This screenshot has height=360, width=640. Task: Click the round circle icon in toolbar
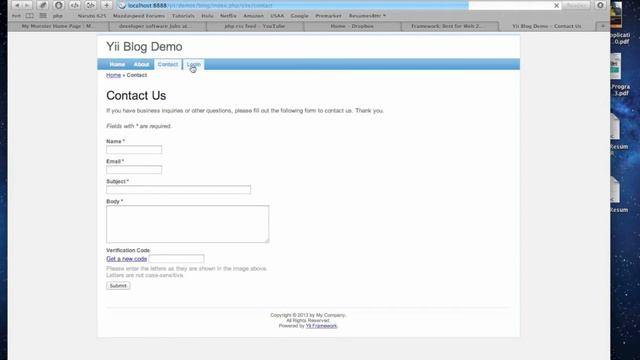click(59, 5)
